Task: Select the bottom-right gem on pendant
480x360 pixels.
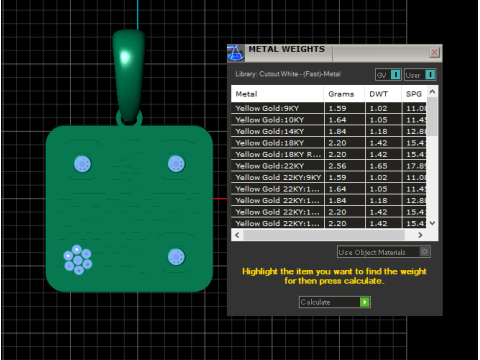Action: pyautogui.click(x=176, y=257)
